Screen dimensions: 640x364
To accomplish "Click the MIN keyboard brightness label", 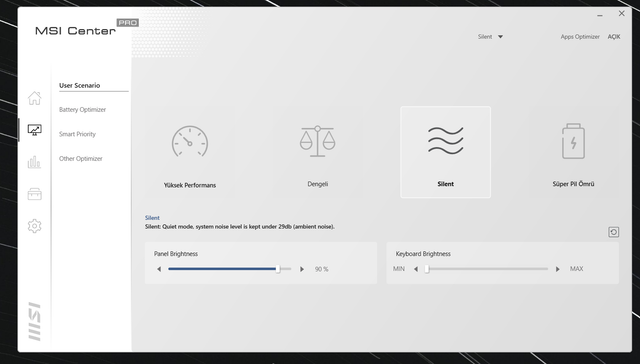I will pos(398,269).
